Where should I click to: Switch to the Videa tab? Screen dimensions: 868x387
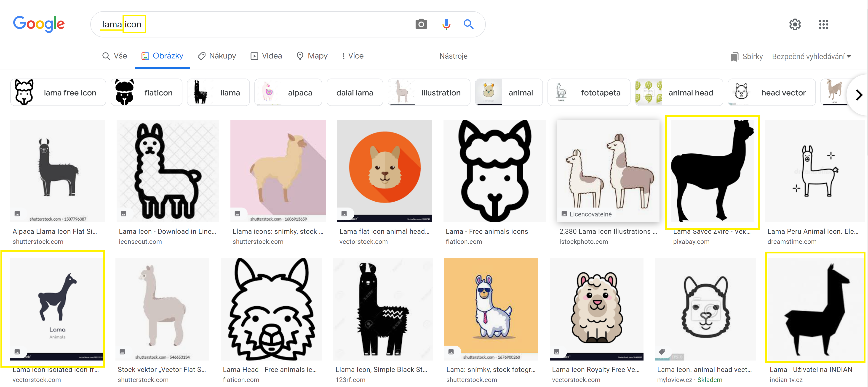click(266, 56)
